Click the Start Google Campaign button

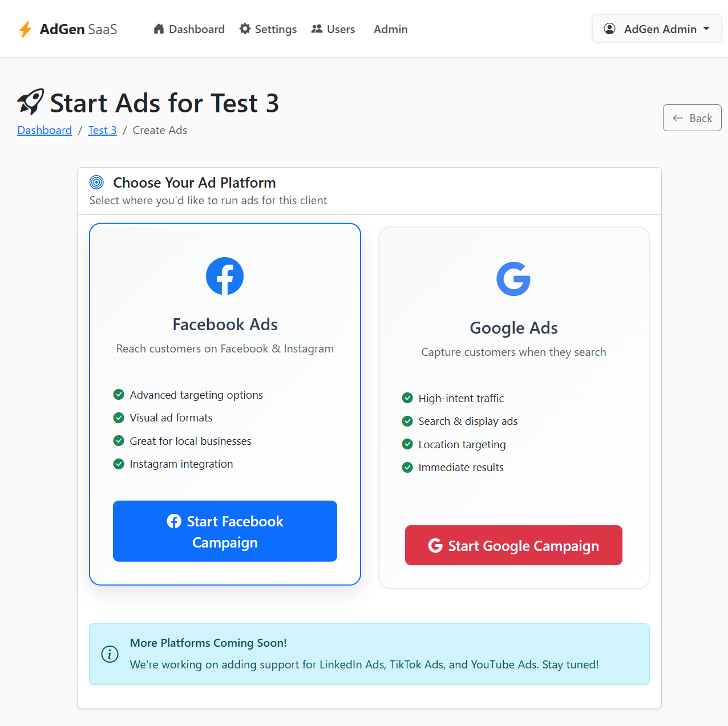pyautogui.click(x=513, y=545)
